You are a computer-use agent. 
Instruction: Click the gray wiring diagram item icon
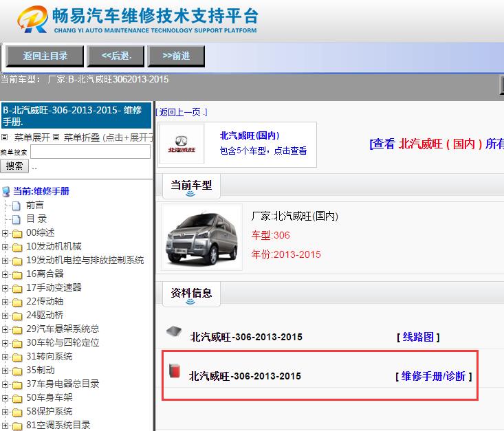[174, 332]
